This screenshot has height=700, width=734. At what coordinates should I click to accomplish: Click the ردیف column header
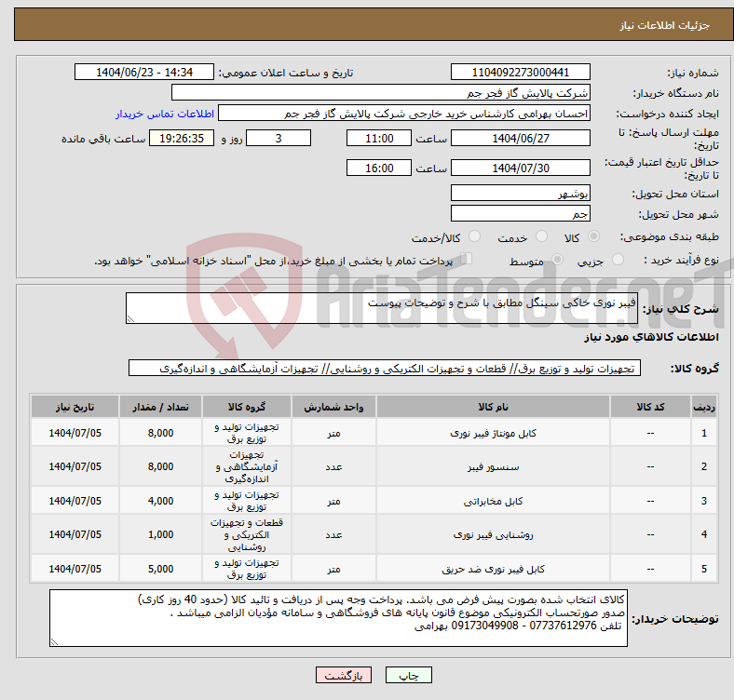pos(703,407)
